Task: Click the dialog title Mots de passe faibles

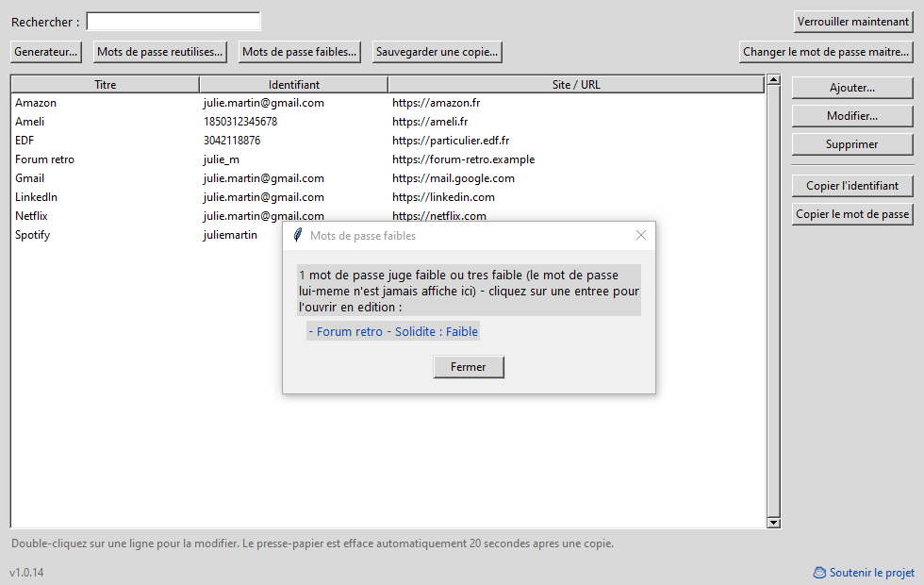Action: pos(363,236)
